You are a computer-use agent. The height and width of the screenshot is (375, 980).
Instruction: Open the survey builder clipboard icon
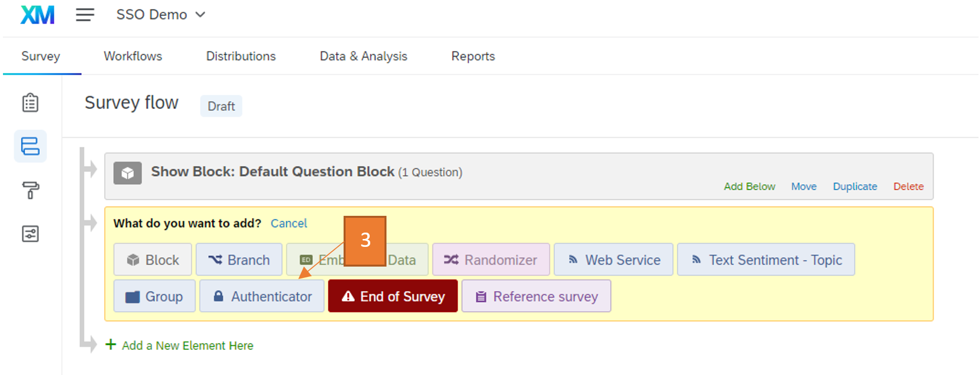pyautogui.click(x=30, y=102)
